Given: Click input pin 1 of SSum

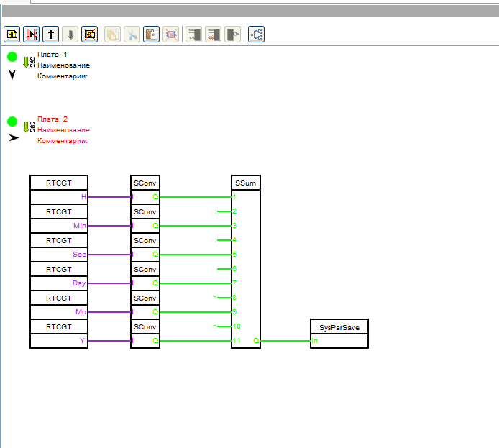Looking at the screenshot, I should point(234,196).
